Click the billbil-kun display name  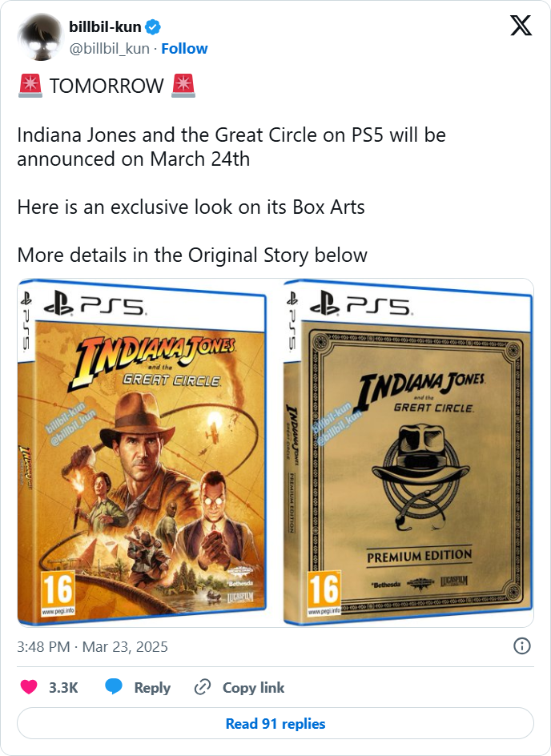click(105, 27)
